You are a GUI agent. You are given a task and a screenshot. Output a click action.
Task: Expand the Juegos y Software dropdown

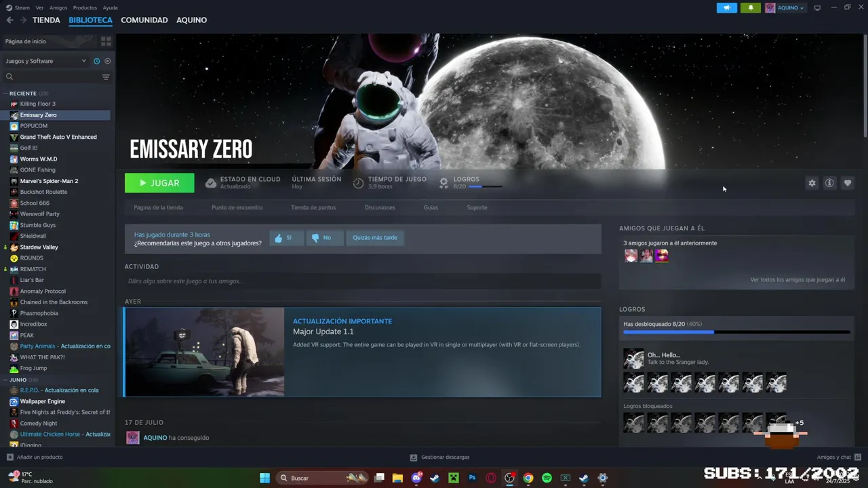[x=46, y=61]
